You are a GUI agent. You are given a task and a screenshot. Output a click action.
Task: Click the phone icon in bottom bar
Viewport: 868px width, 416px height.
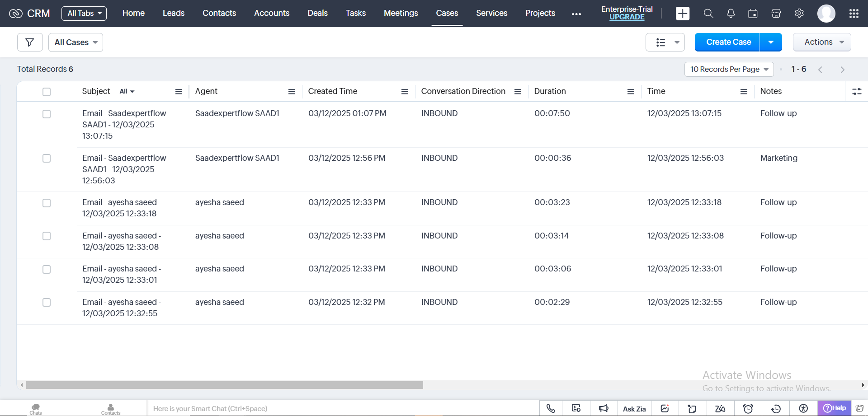click(551, 408)
